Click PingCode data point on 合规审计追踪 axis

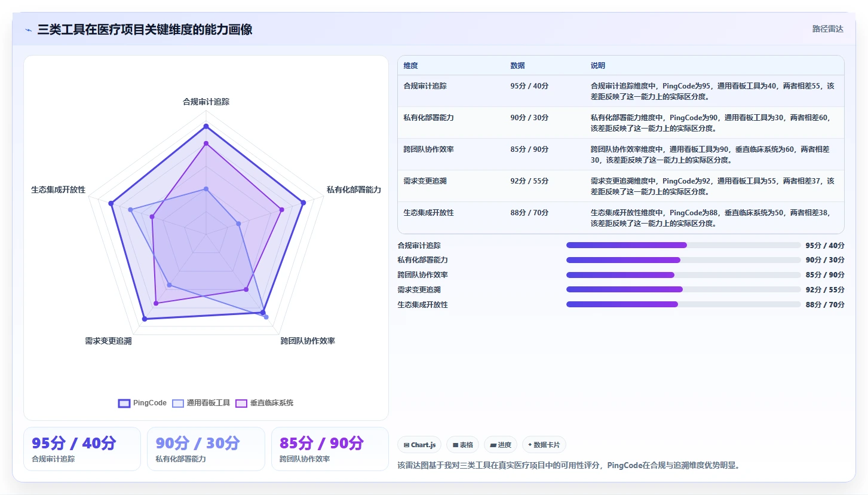tap(206, 126)
